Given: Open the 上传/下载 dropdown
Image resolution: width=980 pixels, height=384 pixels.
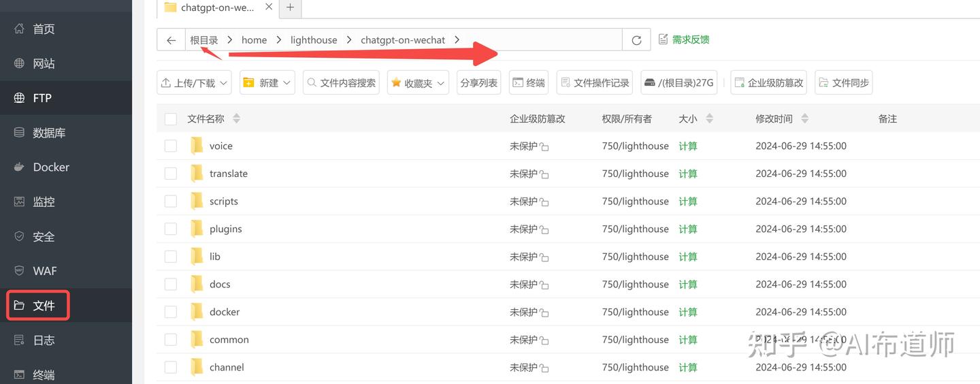Looking at the screenshot, I should coord(194,82).
